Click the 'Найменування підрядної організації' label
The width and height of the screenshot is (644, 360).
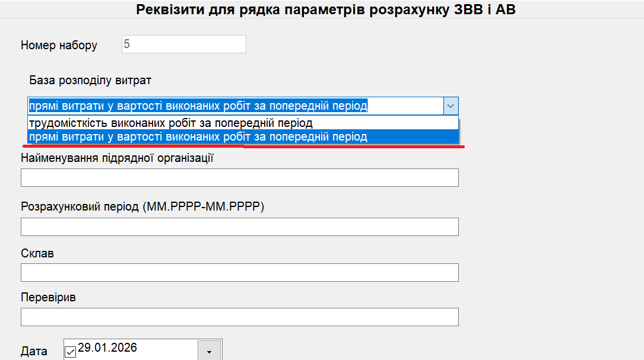click(117, 158)
